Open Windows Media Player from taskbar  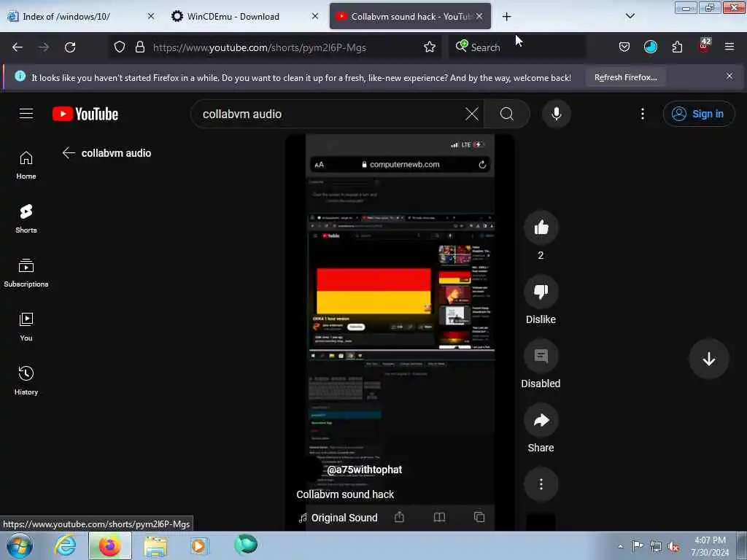click(x=199, y=545)
